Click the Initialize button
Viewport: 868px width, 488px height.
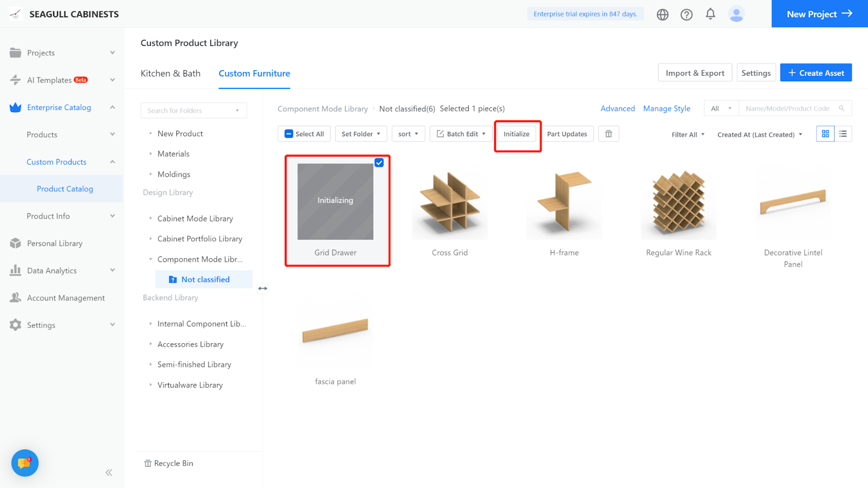[x=516, y=134]
